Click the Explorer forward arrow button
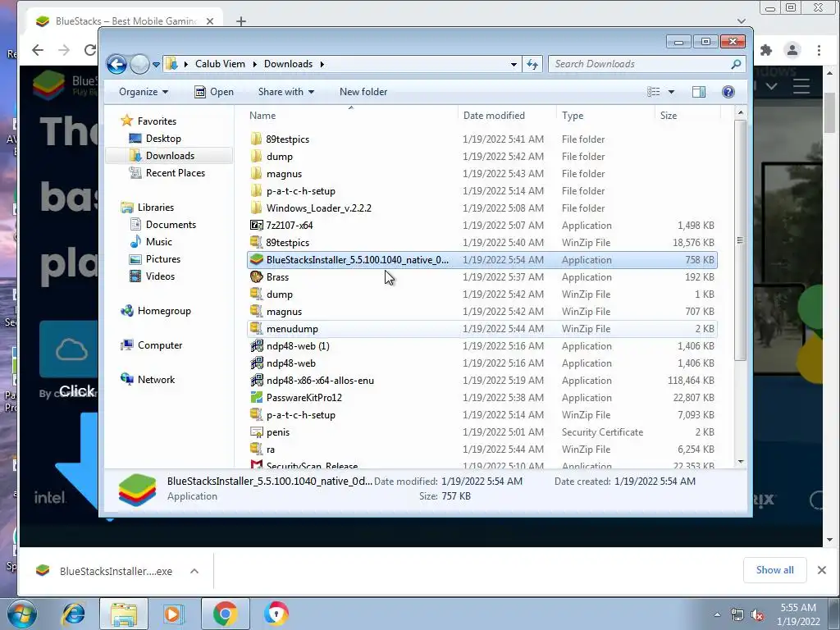The height and width of the screenshot is (630, 840). point(139,64)
